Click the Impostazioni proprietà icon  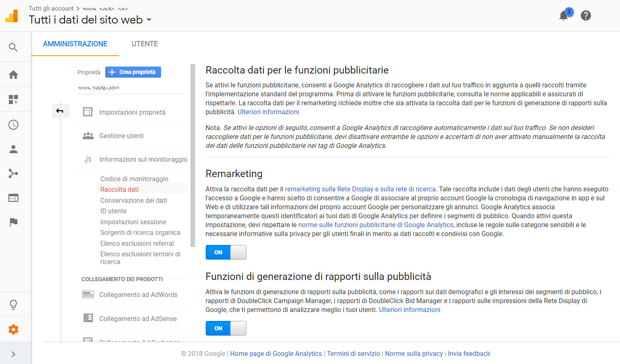(x=88, y=112)
